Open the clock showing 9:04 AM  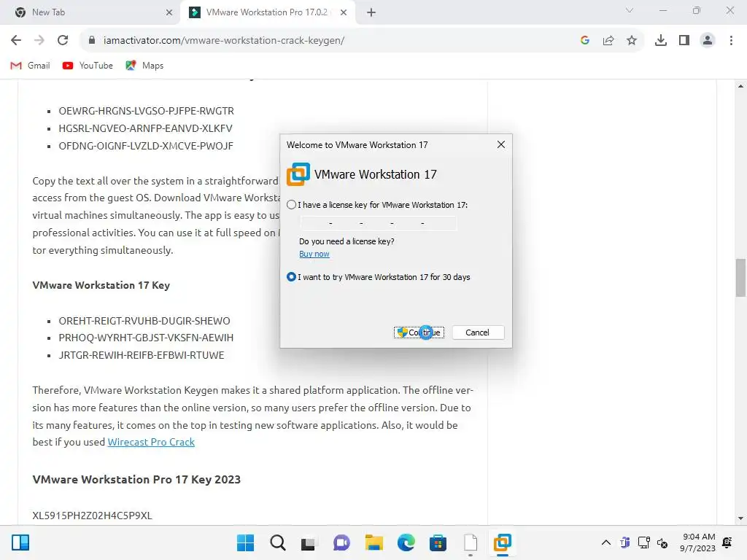coord(697,542)
